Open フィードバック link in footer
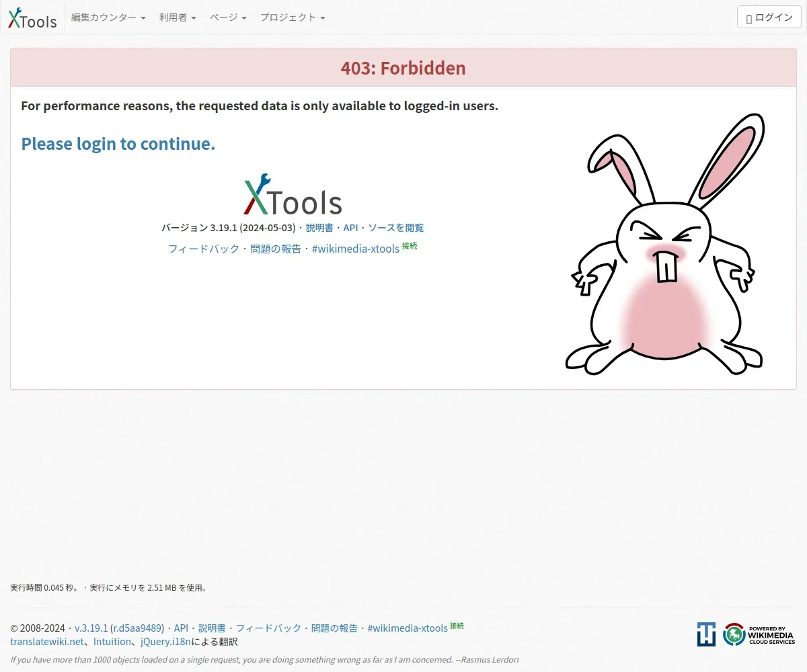 coord(268,628)
